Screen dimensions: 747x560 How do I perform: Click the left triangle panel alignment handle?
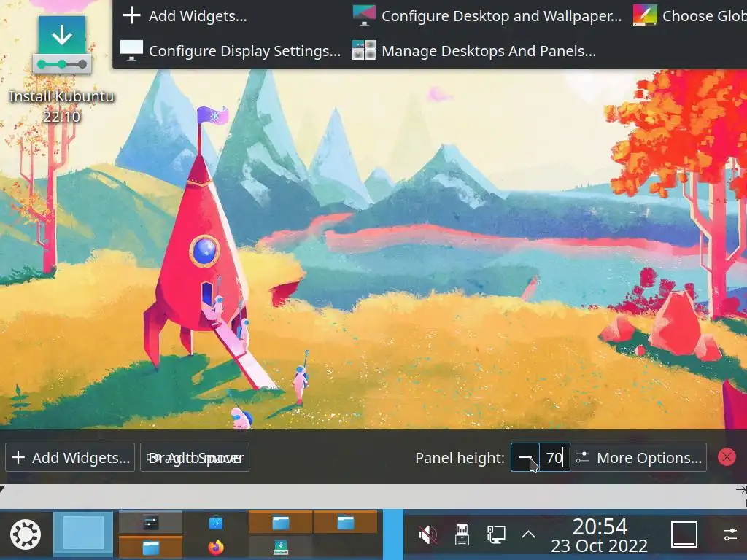pyautogui.click(x=3, y=489)
